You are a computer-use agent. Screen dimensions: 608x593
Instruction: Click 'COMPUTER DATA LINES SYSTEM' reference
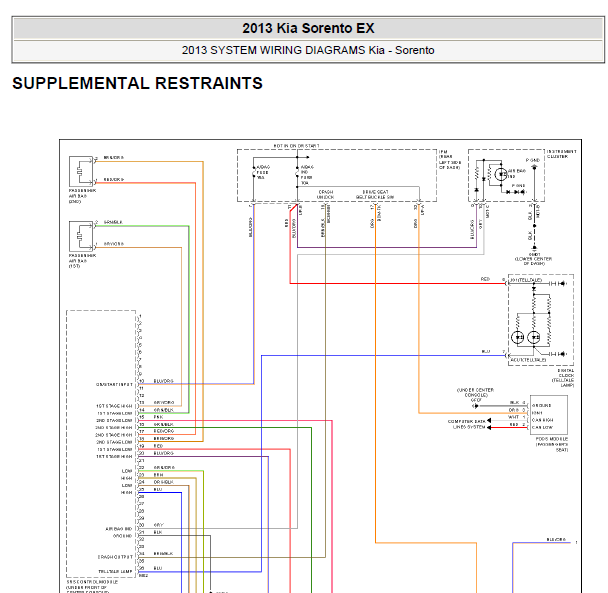click(x=466, y=424)
